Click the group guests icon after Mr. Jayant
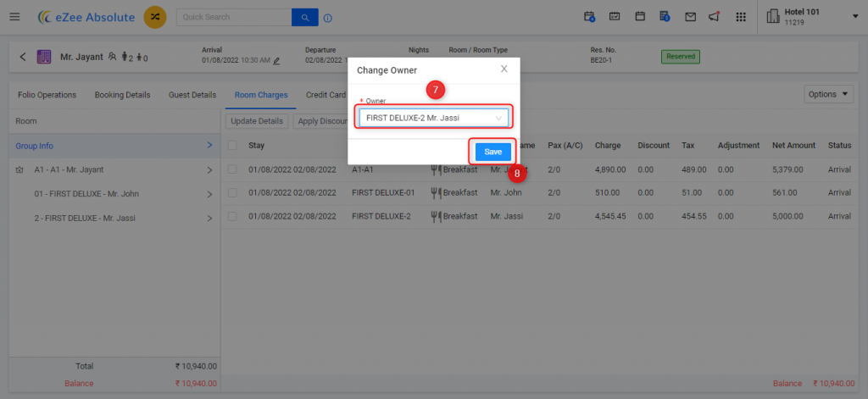Image resolution: width=868 pixels, height=399 pixels. (113, 57)
